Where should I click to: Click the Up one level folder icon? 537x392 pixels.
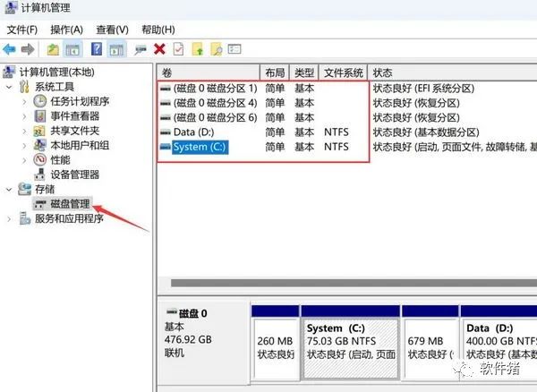pyautogui.click(x=53, y=49)
